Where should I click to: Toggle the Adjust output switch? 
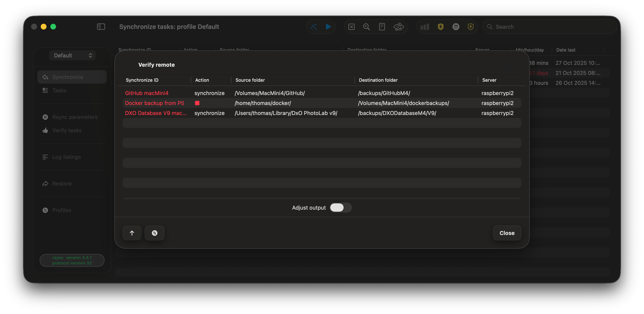coord(340,207)
